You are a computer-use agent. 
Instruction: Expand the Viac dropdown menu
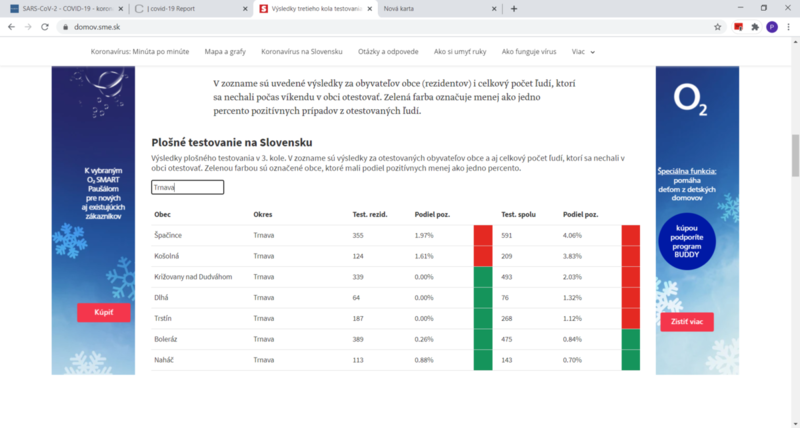583,52
